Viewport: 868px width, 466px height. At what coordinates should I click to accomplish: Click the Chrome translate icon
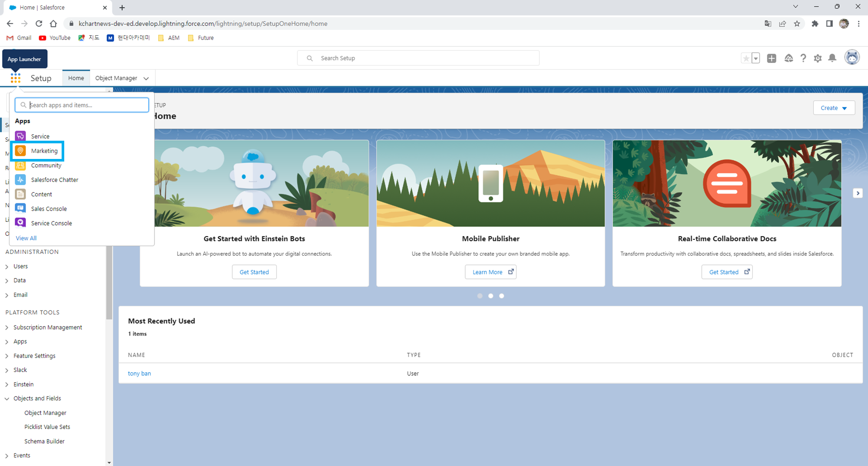768,23
